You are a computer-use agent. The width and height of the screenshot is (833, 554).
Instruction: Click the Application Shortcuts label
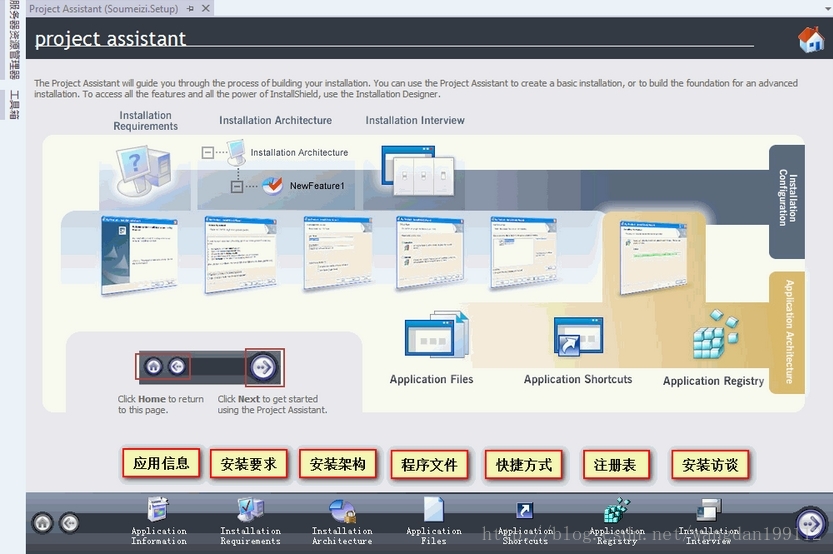click(x=578, y=379)
